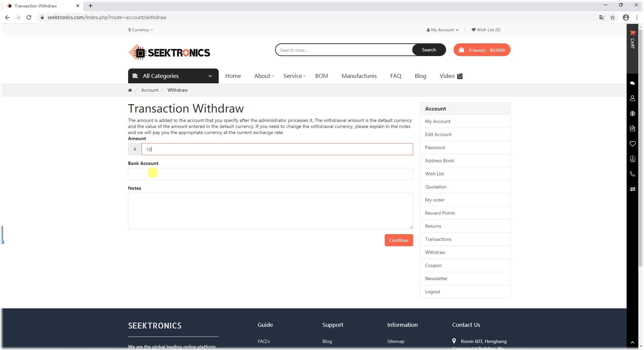644x350 pixels.
Task: Click the browser address bar
Action: click(319, 17)
